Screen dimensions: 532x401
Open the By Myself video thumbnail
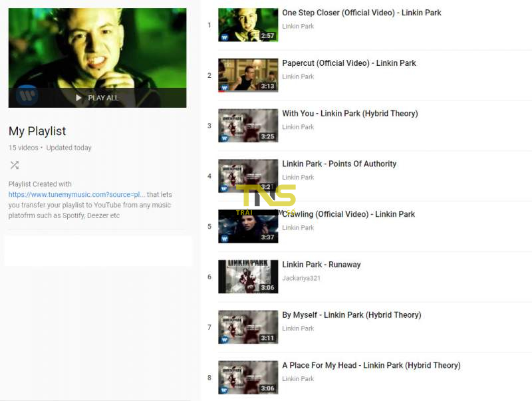tap(248, 327)
